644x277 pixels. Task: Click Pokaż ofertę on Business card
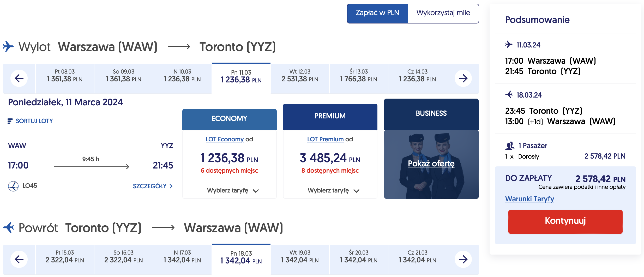[x=431, y=164]
